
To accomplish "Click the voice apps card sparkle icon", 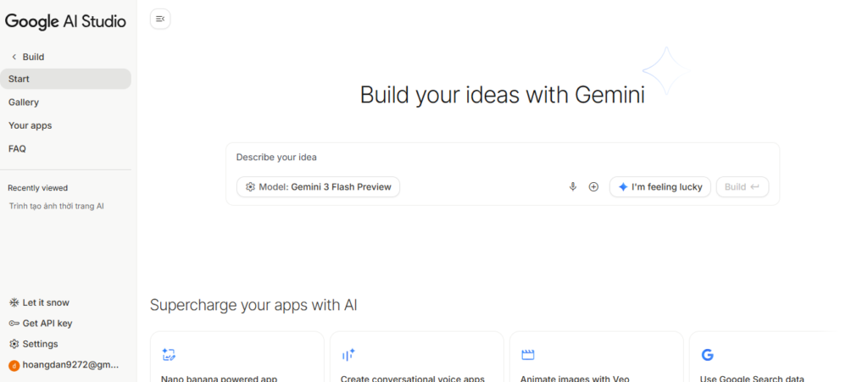I will (348, 355).
